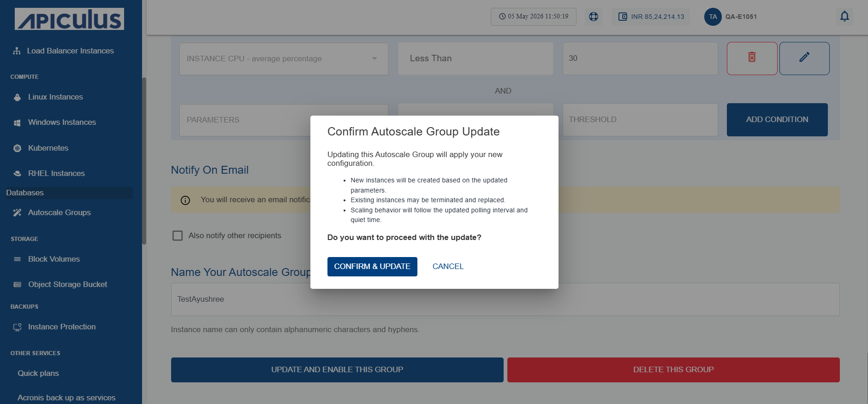This screenshot has height=404, width=868.
Task: Edit the CPU condition via pencil icon
Action: click(804, 58)
